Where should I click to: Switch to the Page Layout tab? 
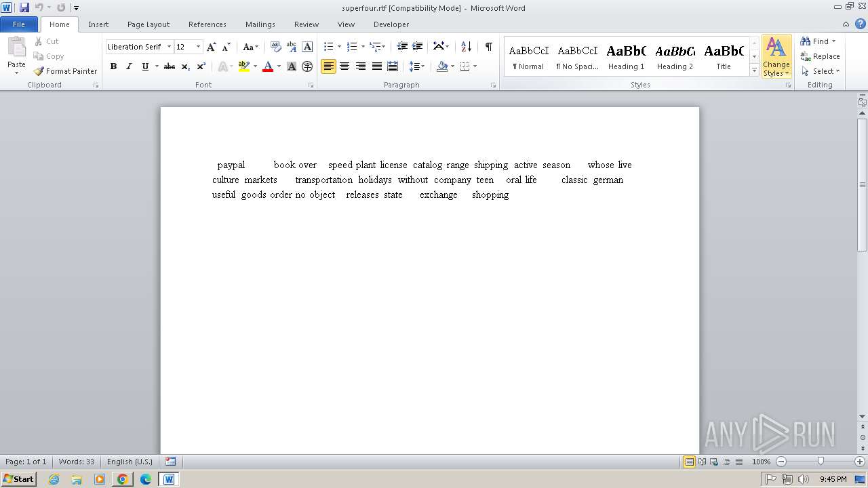(149, 24)
